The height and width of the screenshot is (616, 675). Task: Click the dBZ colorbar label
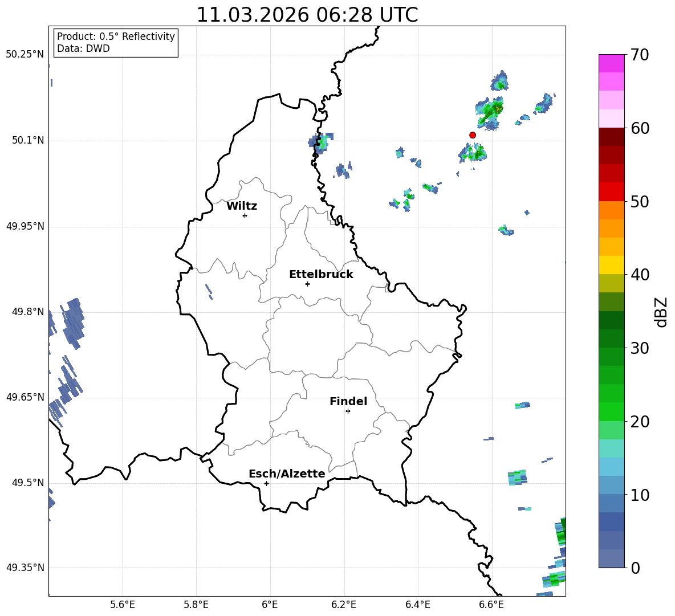pos(660,312)
